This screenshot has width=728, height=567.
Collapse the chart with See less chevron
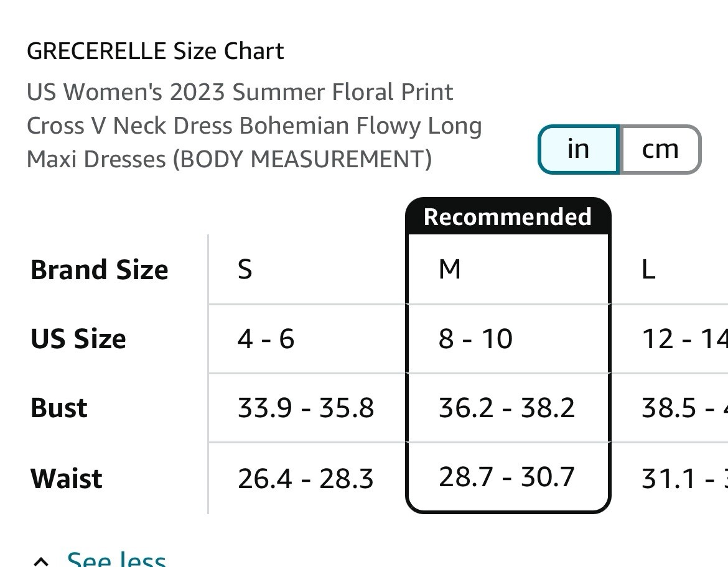(41, 561)
